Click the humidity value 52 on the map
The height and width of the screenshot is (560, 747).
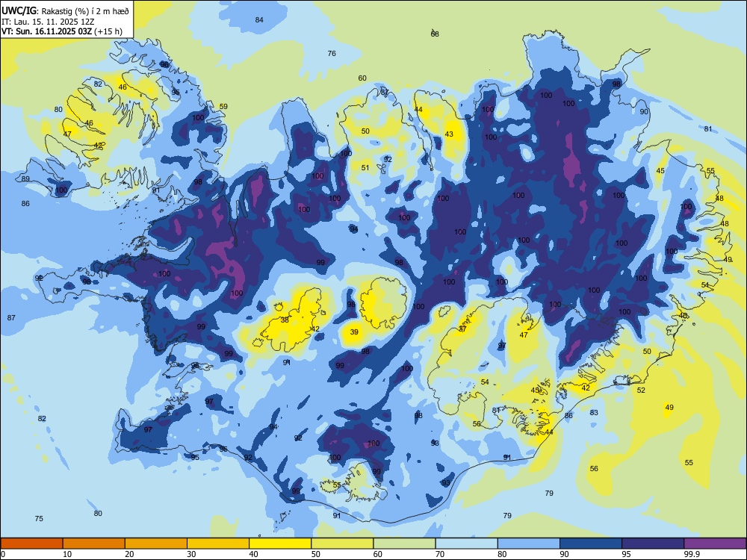click(641, 390)
